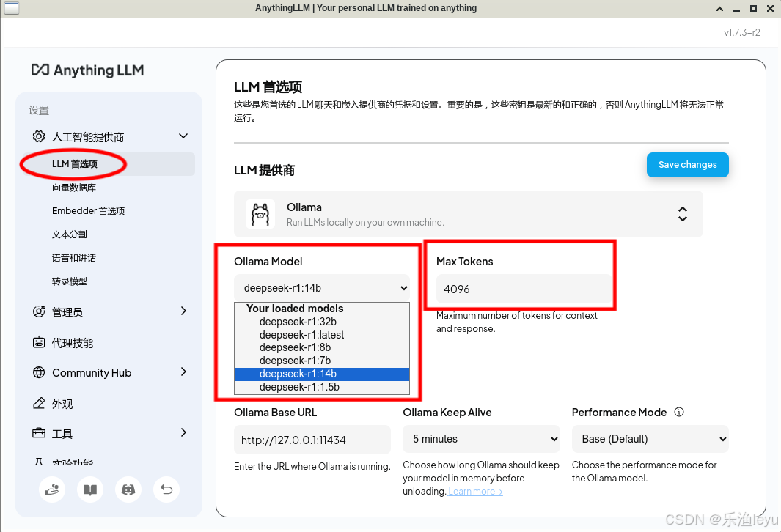Screen dimensions: 781x532
Task: Open Embedder 首选项 settings page
Action: pos(88,211)
